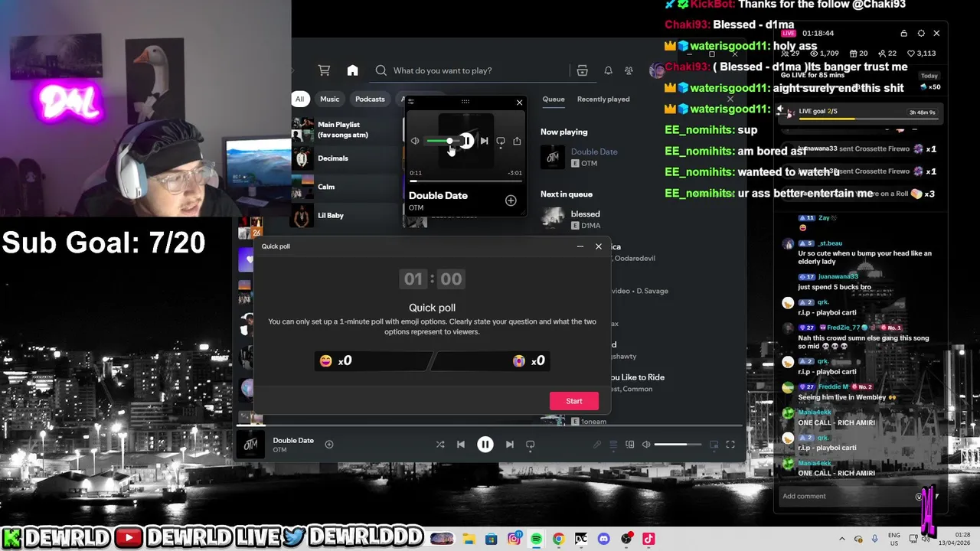Skip to next track in miniplayer
This screenshot has height=551, width=980.
[484, 141]
